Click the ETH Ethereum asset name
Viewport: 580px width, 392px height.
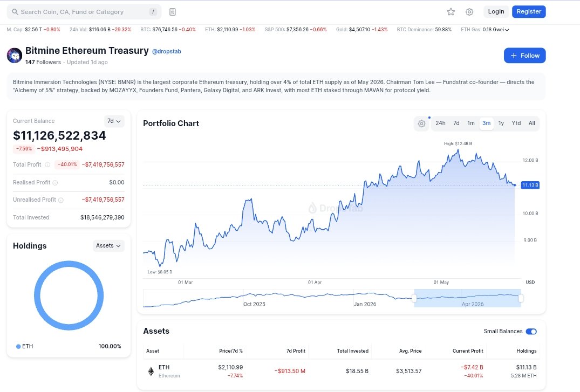(x=169, y=372)
